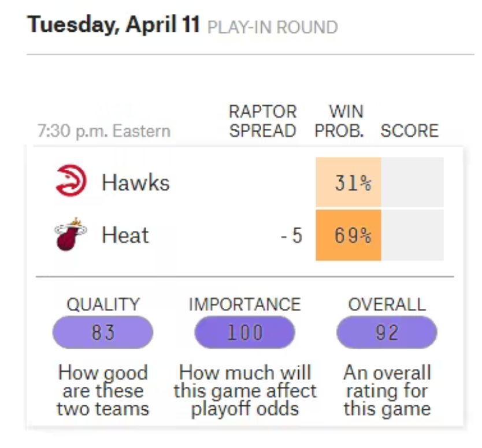Viewport: 482px width, 448px height.
Task: Select the Heat team name
Action: (125, 235)
